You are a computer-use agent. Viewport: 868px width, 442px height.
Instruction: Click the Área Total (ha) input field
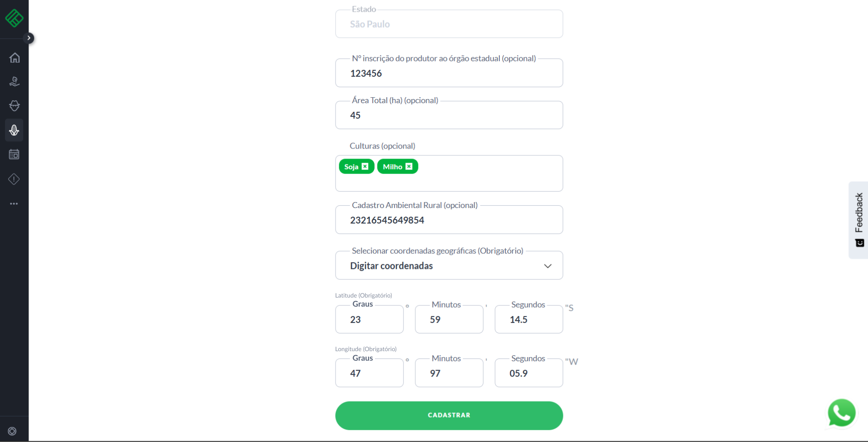(x=449, y=115)
